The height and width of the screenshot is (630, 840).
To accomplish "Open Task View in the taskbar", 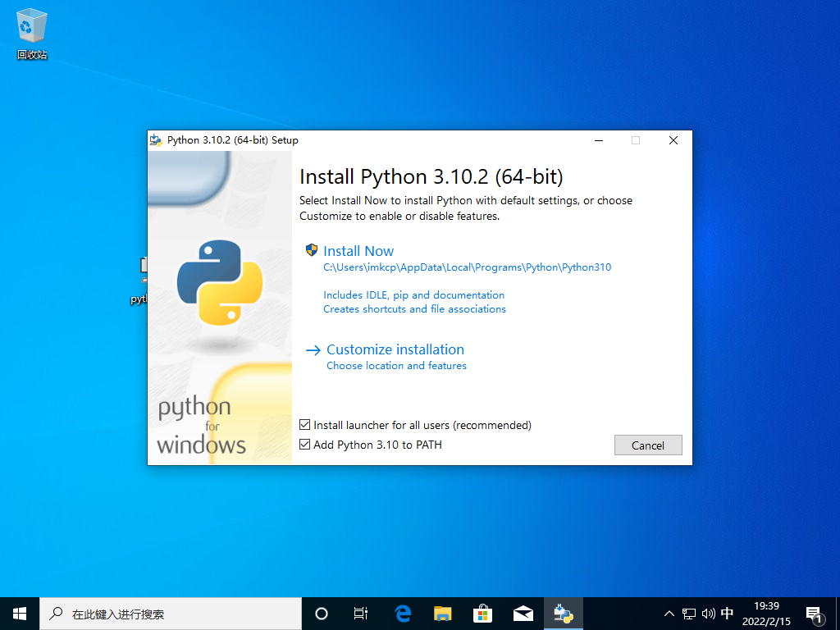I will click(x=361, y=613).
